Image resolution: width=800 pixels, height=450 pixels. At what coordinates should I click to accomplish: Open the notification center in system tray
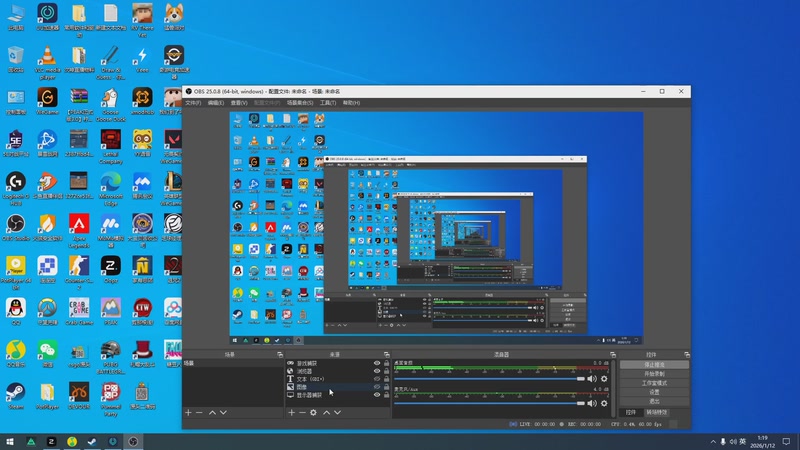(786, 441)
